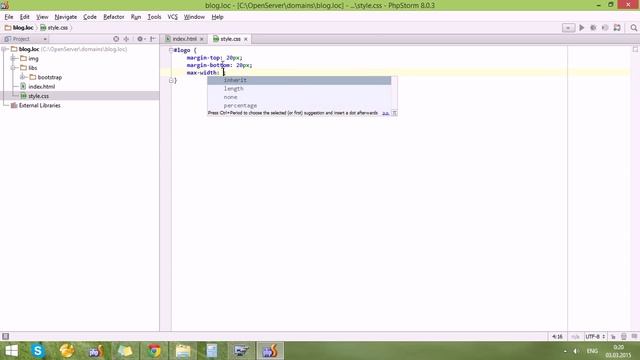This screenshot has height=360, width=640.
Task: Open the Navigate menu
Action: click(x=66, y=17)
